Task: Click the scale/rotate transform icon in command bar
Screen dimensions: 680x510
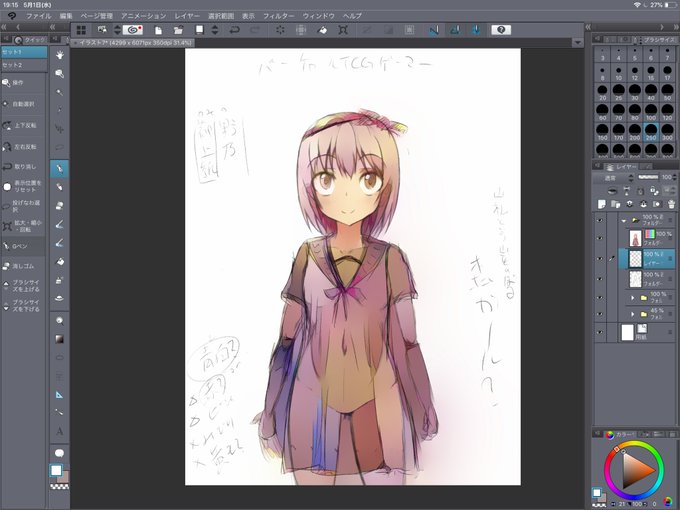Action: point(343,30)
